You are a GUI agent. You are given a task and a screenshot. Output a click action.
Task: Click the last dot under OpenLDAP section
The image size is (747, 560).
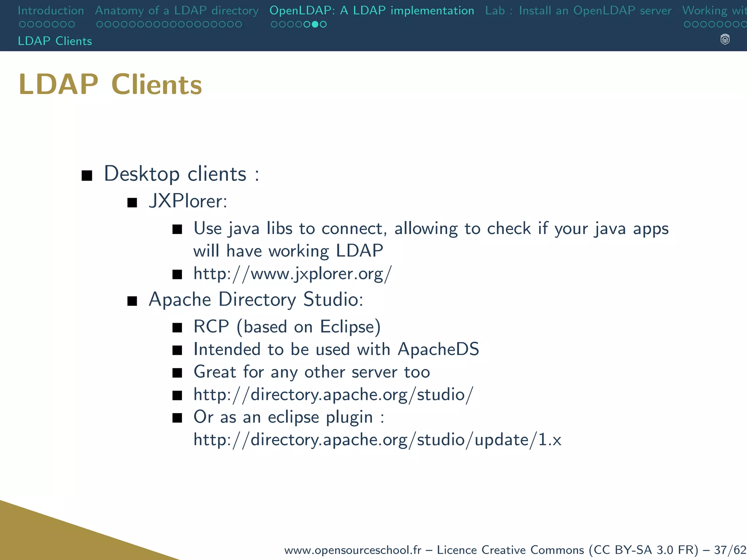click(323, 24)
